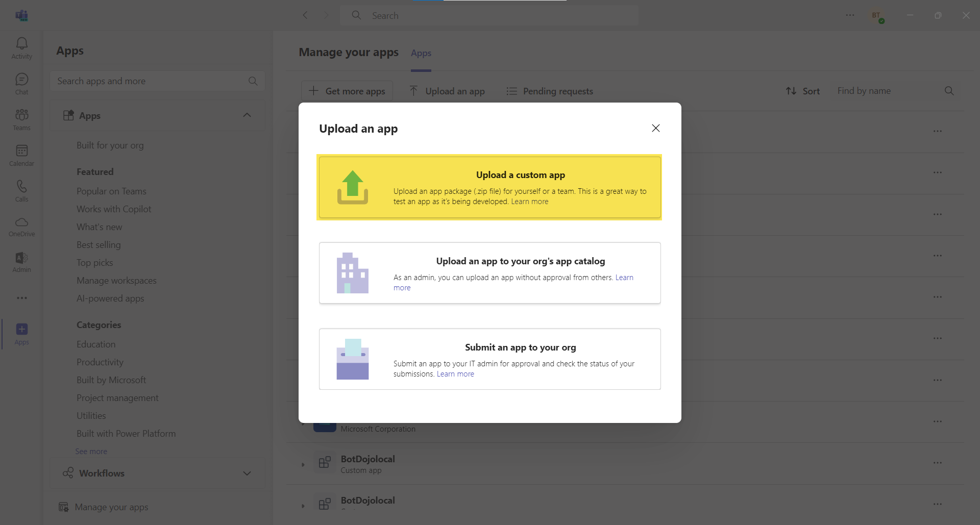980x525 pixels.
Task: Collapse the Apps section chevron
Action: click(247, 115)
